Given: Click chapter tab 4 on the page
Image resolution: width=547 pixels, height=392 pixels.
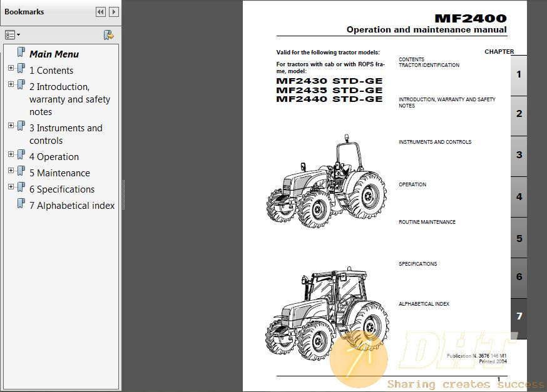Looking at the screenshot, I should pyautogui.click(x=519, y=197).
